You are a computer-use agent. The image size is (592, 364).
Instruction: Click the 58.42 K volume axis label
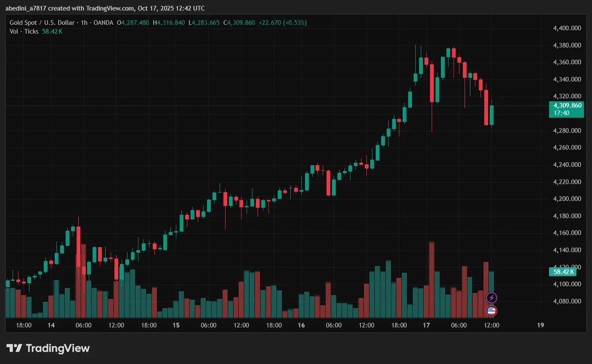click(562, 272)
